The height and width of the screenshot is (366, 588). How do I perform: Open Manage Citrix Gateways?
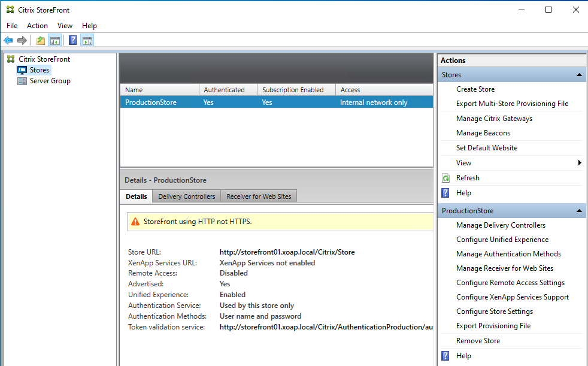pos(494,119)
